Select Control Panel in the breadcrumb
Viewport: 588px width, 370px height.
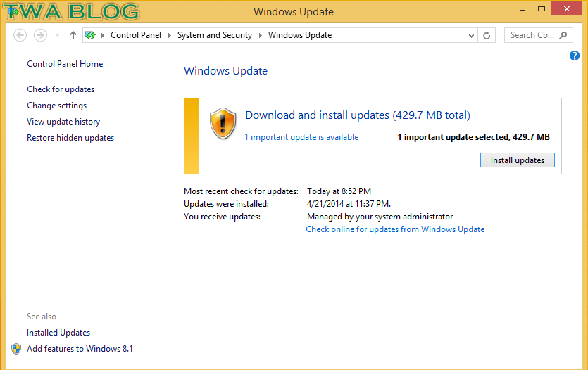(x=136, y=35)
